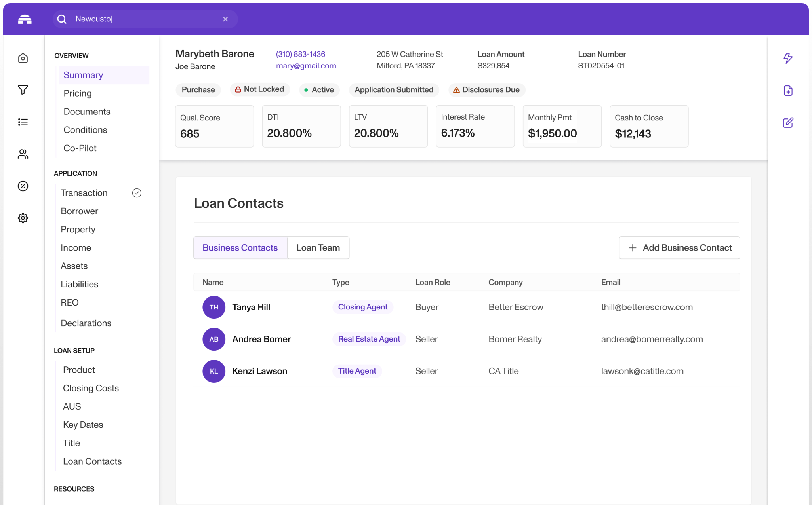
Task: Select the Business Contacts tab
Action: tap(240, 248)
